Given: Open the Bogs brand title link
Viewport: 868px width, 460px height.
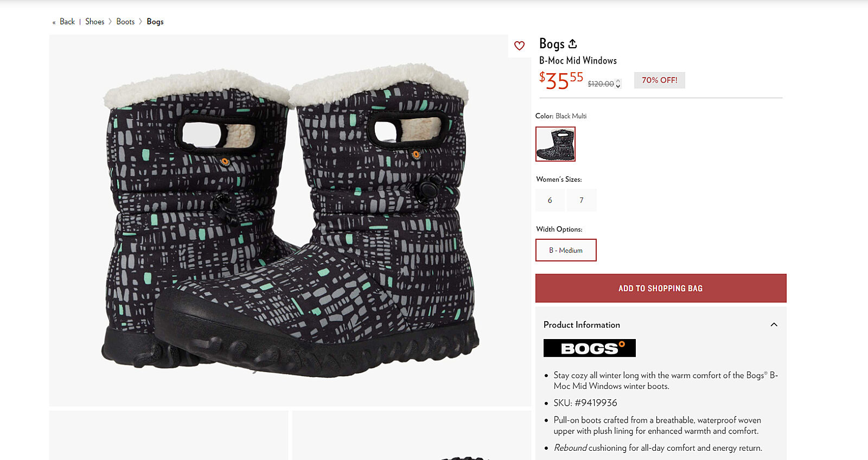Looking at the screenshot, I should (552, 43).
